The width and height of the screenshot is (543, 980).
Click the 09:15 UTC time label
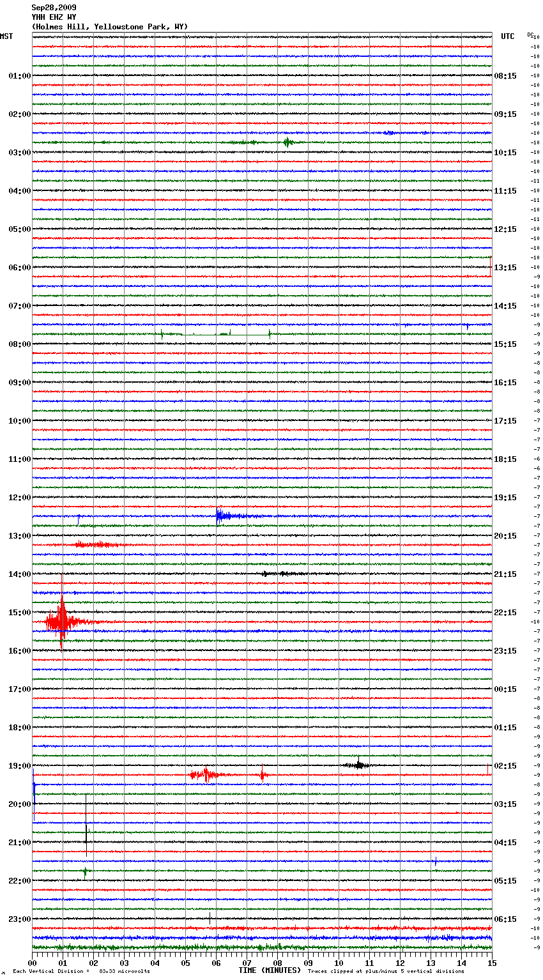click(505, 114)
